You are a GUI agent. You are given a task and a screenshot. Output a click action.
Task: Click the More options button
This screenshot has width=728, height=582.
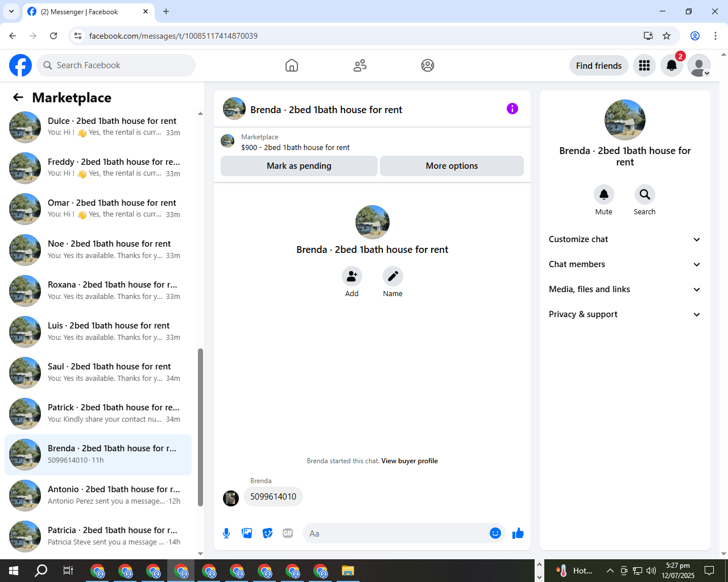coord(452,166)
